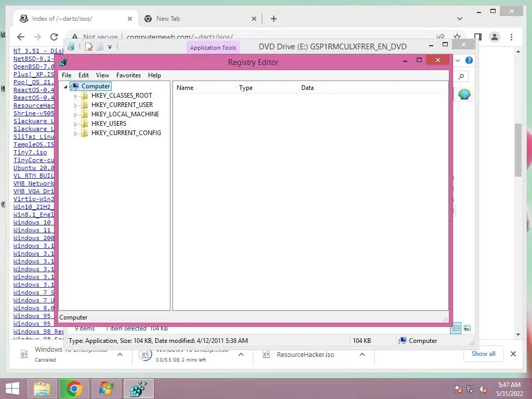The width and height of the screenshot is (532, 399).
Task: Sort by the Type column header
Action: [x=267, y=87]
